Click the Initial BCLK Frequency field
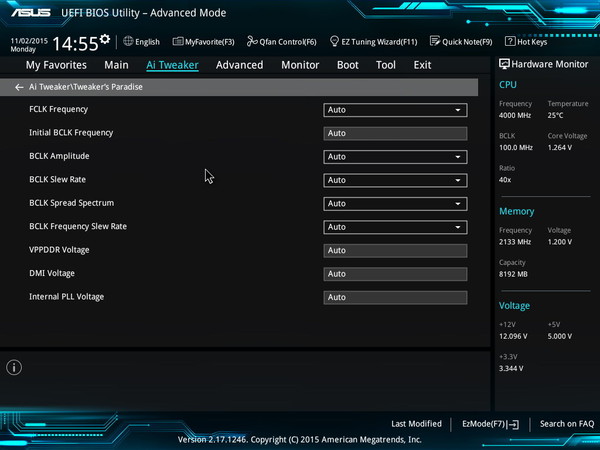600x450 pixels. click(395, 134)
